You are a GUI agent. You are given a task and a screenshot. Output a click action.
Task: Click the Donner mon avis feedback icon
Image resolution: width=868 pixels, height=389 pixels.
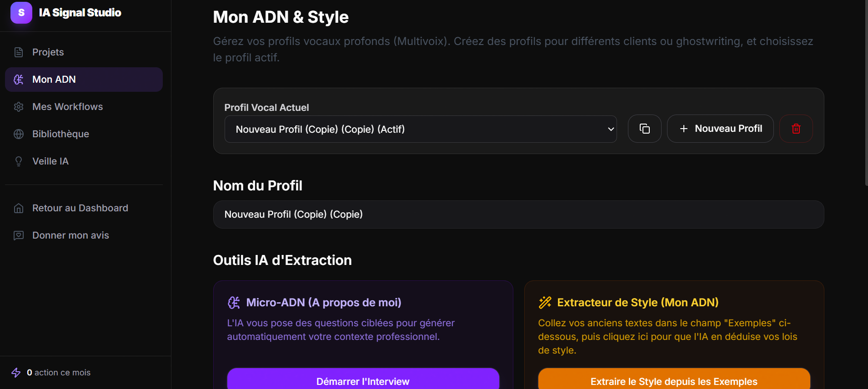pos(19,235)
